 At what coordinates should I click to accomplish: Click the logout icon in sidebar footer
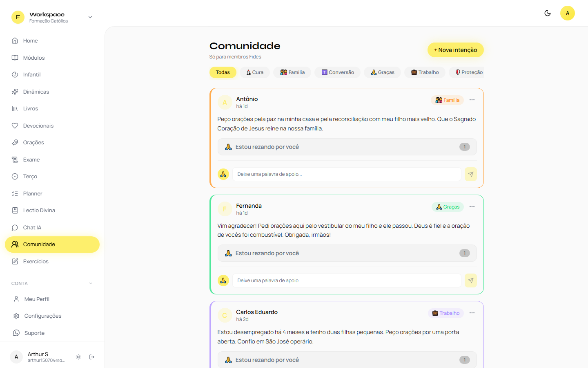[92, 357]
